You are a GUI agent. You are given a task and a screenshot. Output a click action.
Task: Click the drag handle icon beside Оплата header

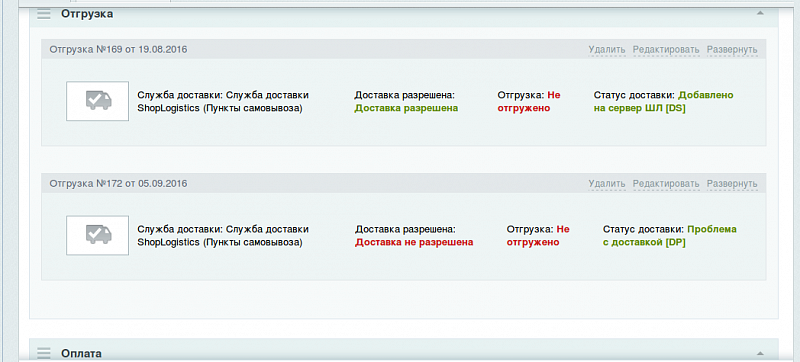pyautogui.click(x=44, y=353)
